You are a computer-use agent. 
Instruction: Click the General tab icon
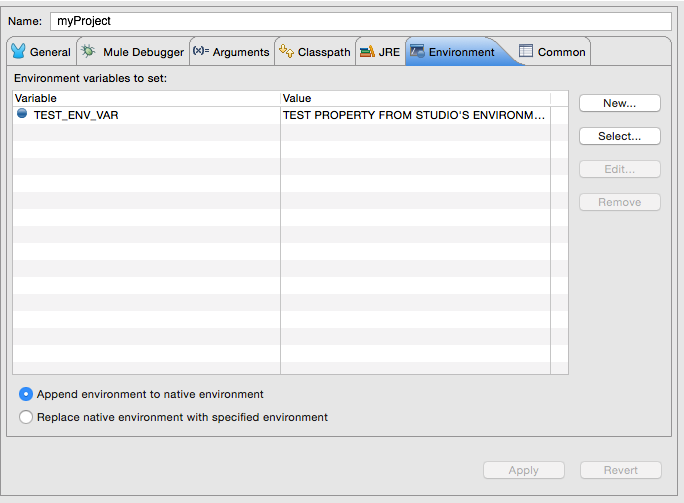18,52
